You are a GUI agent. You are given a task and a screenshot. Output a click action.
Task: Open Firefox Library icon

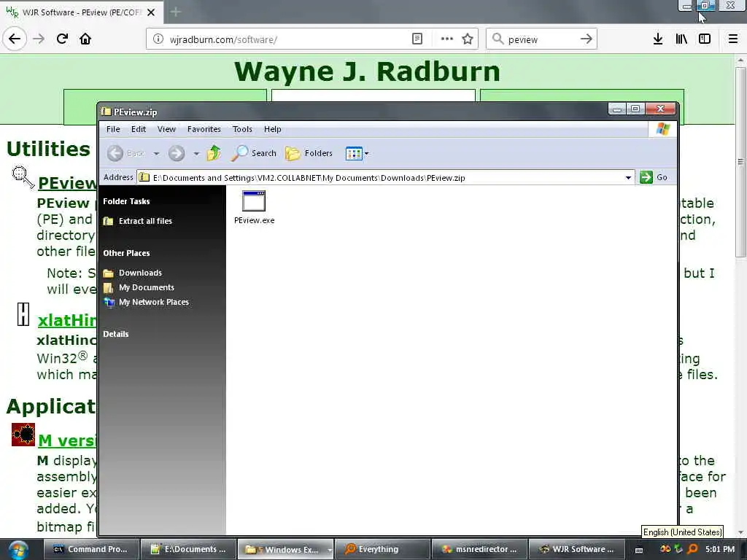tap(681, 39)
